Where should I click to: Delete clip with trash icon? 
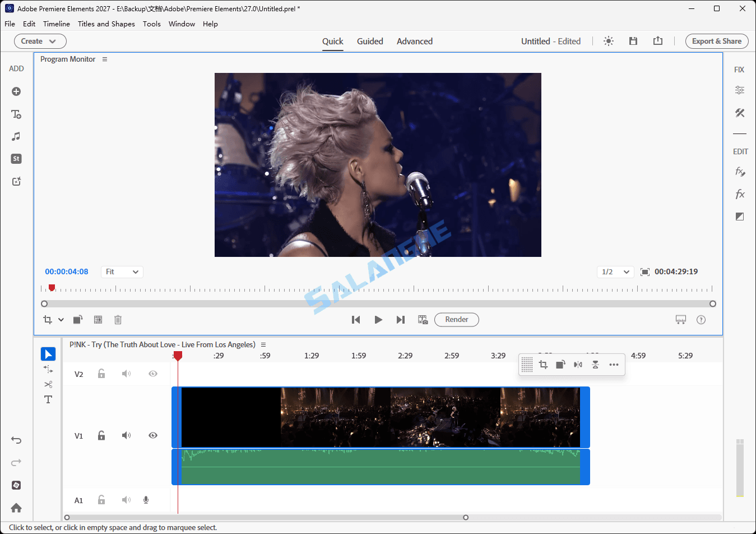[118, 320]
